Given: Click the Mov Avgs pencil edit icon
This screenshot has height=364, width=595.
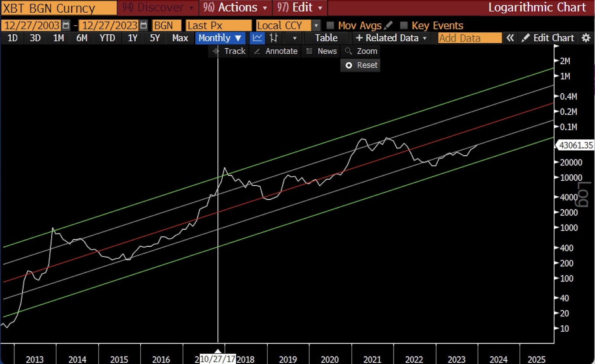Looking at the screenshot, I should 388,25.
